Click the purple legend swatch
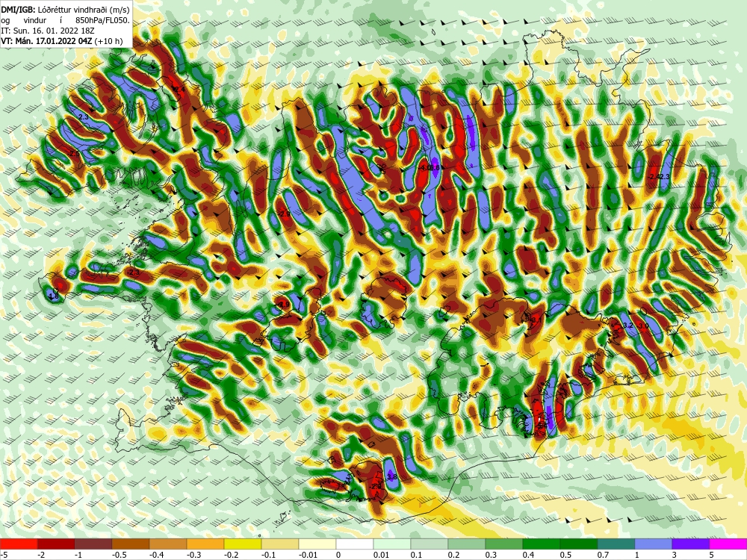 click(691, 544)
